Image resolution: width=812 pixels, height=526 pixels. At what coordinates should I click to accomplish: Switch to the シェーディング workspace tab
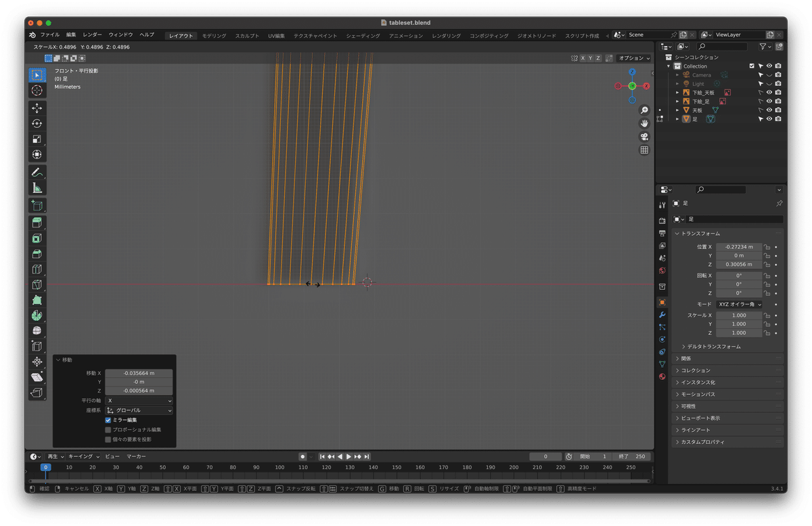(x=363, y=35)
